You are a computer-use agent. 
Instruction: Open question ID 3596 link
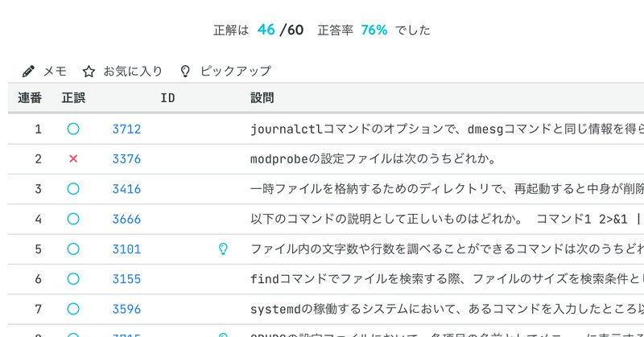126,309
